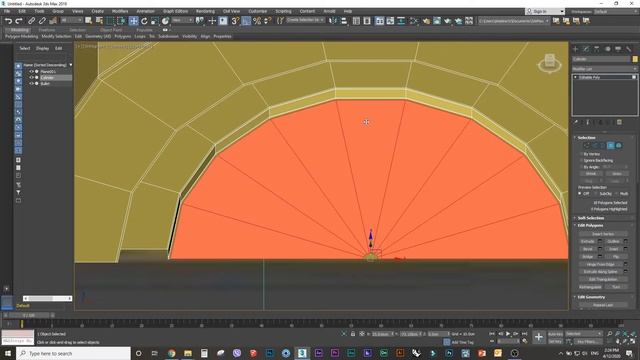Click the Extrude button
The height and width of the screenshot is (360, 640).
pyautogui.click(x=588, y=241)
